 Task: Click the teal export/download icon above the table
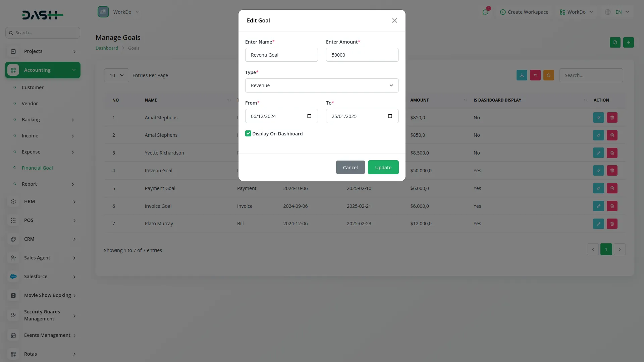pos(522,75)
